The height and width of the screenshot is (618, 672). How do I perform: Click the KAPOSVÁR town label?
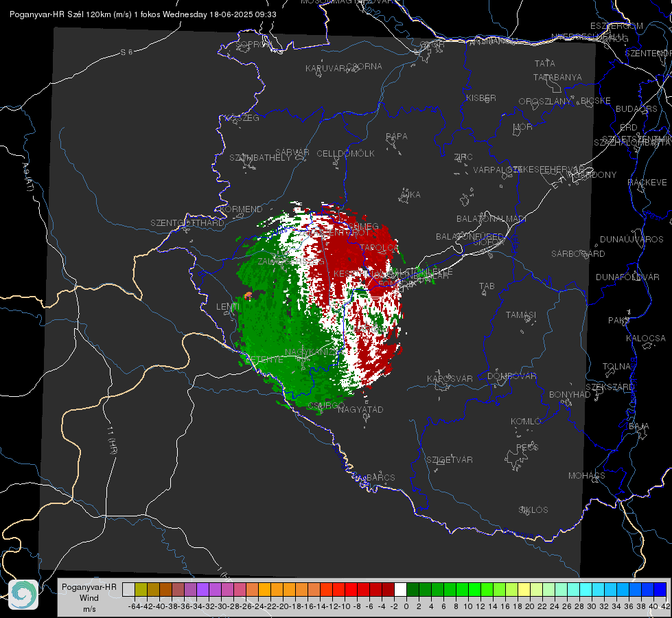pyautogui.click(x=450, y=378)
